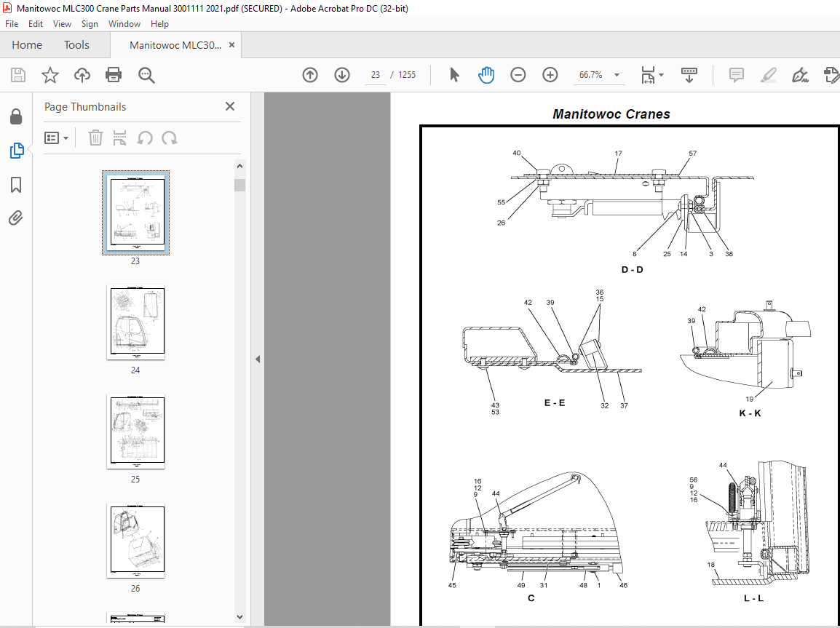Open page display options dropdown arrow
Image resolution: width=840 pixels, height=628 pixels.
point(661,75)
